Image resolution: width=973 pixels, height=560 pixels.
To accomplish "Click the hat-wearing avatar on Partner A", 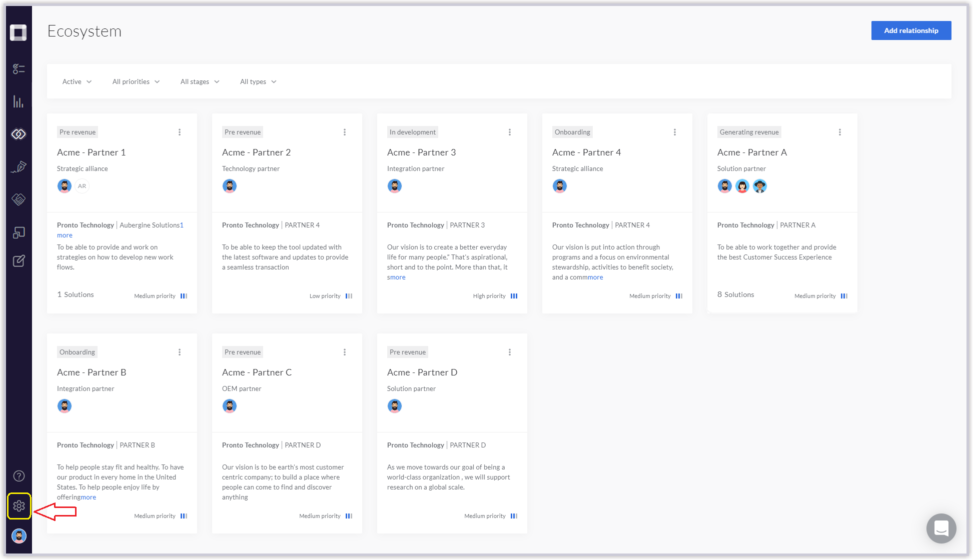I will [760, 186].
